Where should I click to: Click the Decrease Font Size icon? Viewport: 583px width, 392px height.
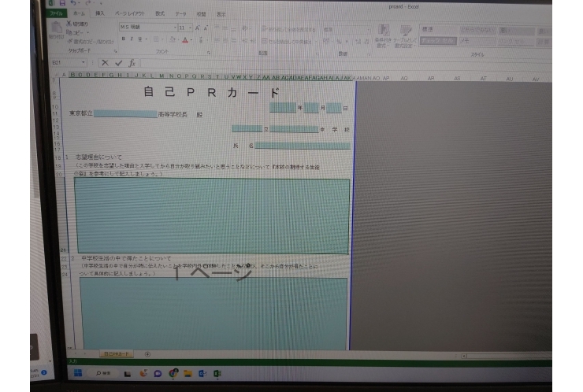pyautogui.click(x=206, y=28)
